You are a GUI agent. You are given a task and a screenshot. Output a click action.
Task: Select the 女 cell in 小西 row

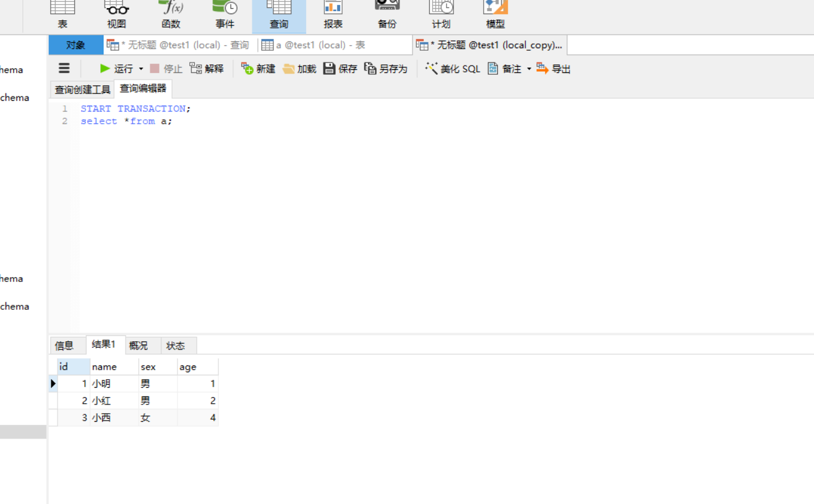tap(158, 417)
